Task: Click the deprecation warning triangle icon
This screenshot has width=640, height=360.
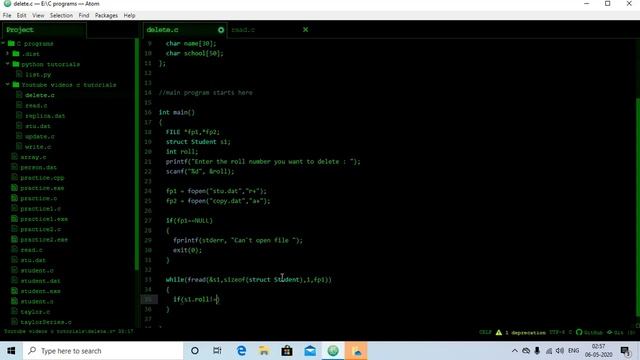Action: [x=499, y=332]
